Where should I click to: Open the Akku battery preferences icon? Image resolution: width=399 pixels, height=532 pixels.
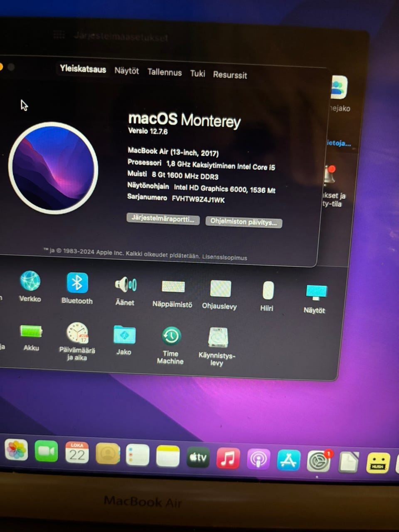click(x=31, y=331)
